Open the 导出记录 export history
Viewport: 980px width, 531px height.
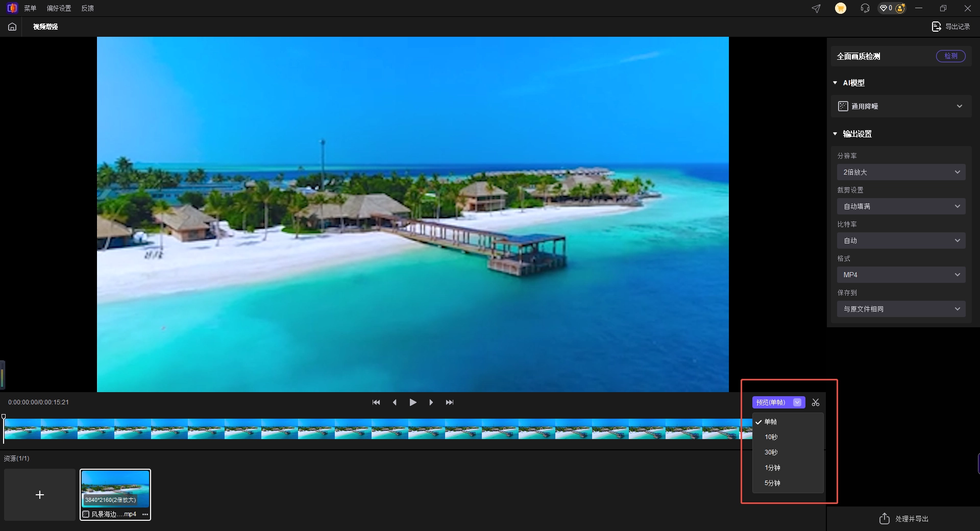click(950, 27)
